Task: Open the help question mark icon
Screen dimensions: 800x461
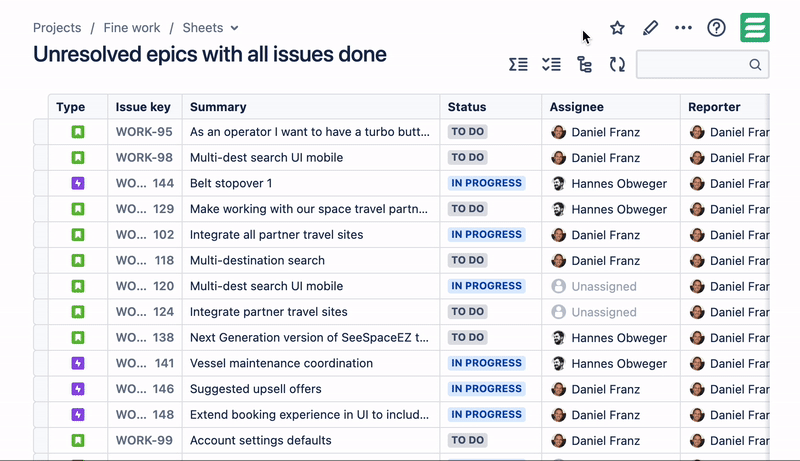Action: pos(716,28)
